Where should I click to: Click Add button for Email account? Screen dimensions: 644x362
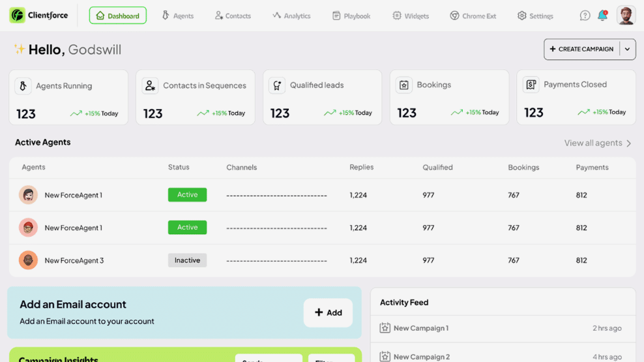coord(328,312)
